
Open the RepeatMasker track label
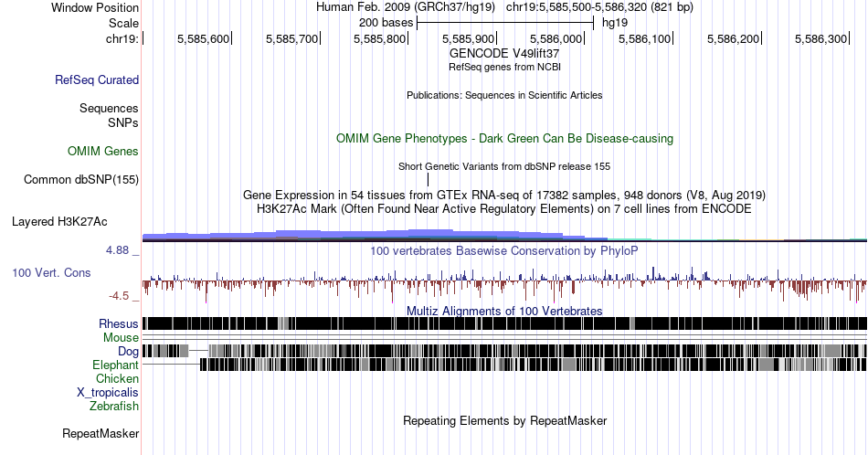pyautogui.click(x=101, y=433)
